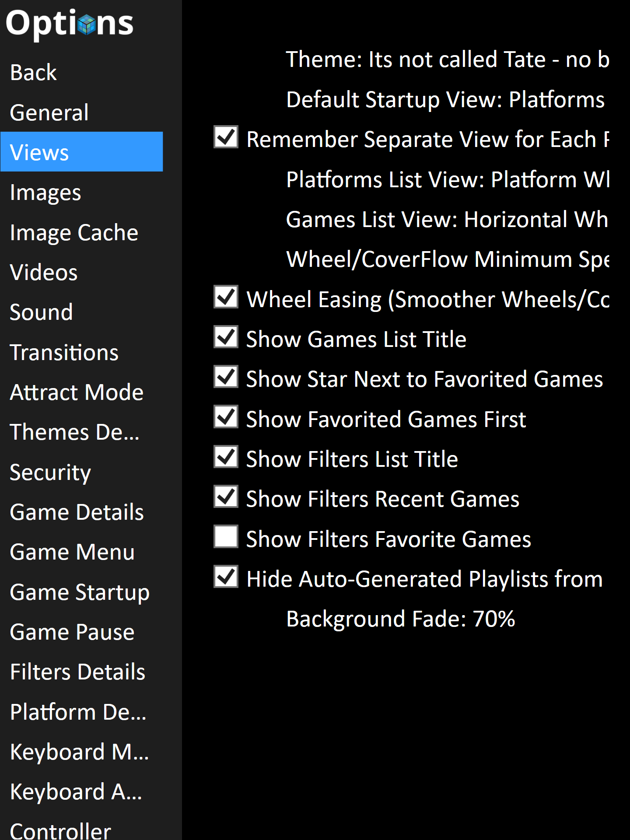Open the General options section

click(49, 112)
